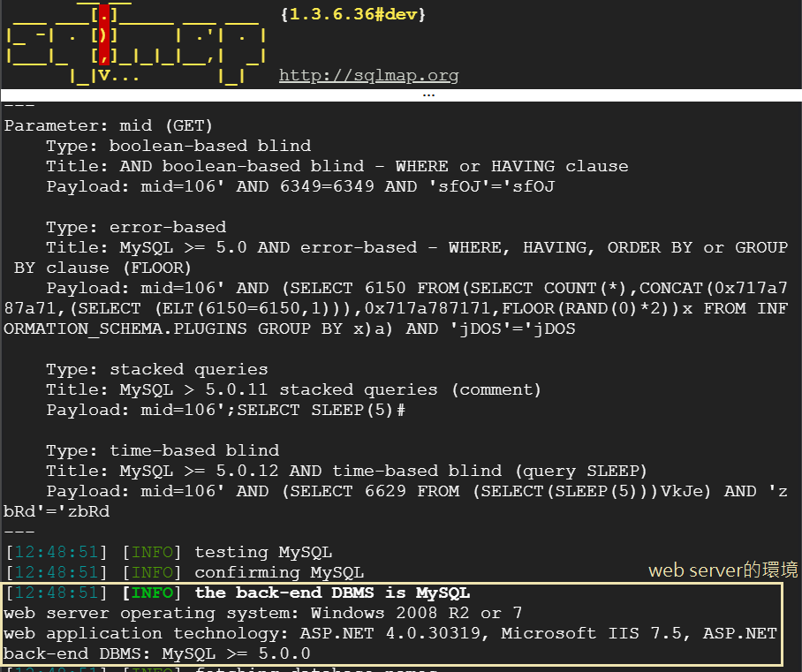This screenshot has height=672, width=802.
Task: Click the 'web server operating system' line
Action: pyautogui.click(x=263, y=613)
